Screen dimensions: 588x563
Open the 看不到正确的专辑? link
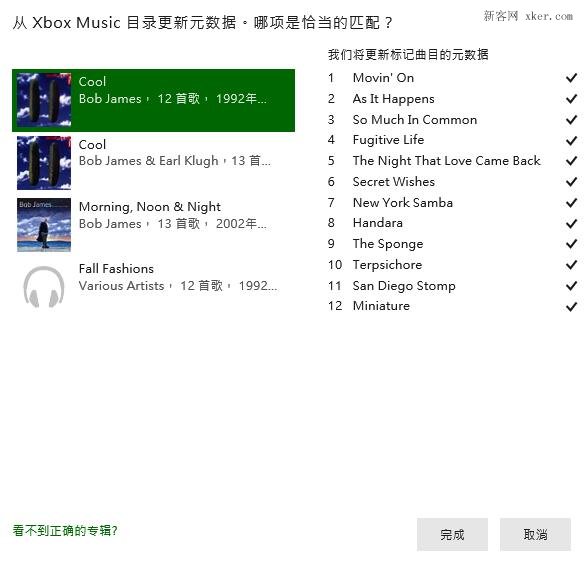tap(65, 530)
